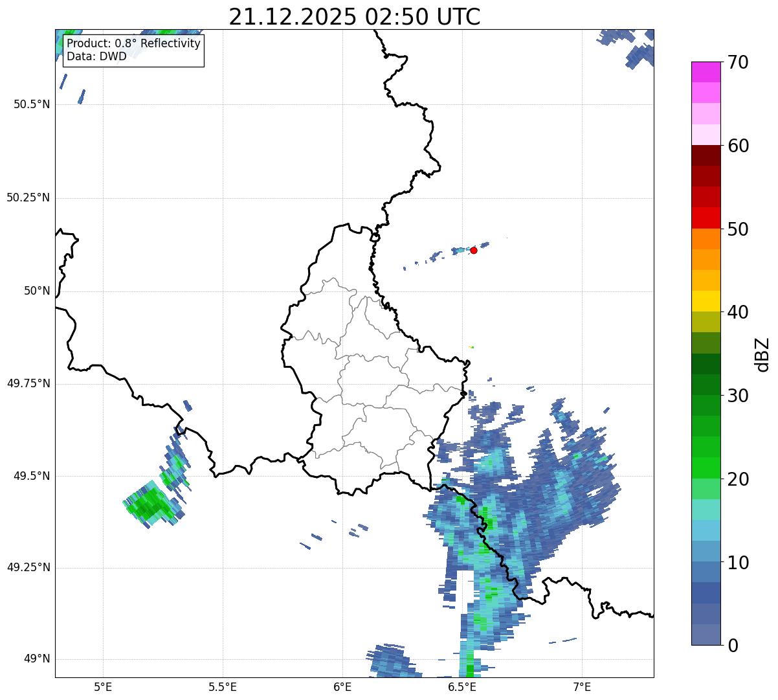This screenshot has width=778, height=700.
Task: Click the colorbar tick value 40
Action: pyautogui.click(x=739, y=312)
